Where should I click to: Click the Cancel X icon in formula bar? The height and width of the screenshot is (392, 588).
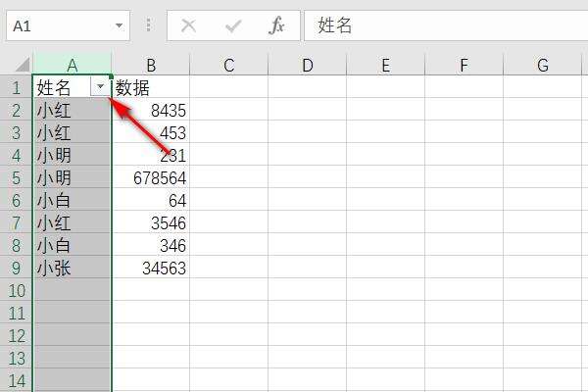[x=188, y=25]
